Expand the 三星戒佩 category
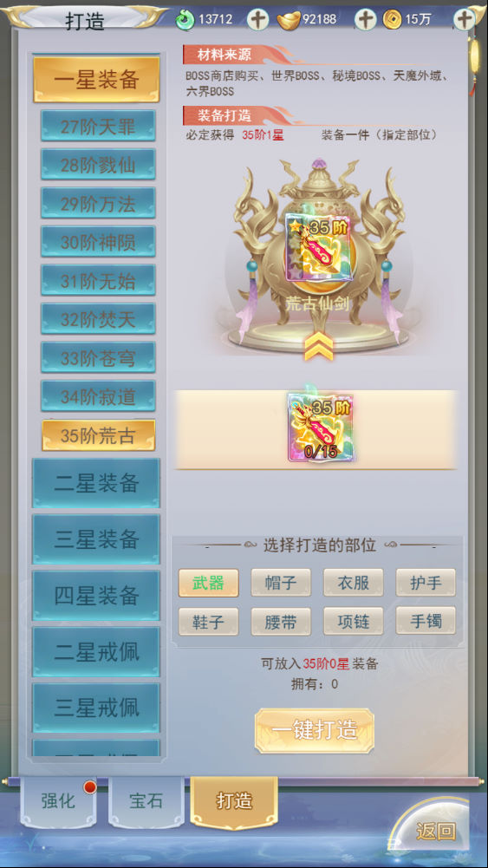This screenshot has height=868, width=488. (96, 708)
